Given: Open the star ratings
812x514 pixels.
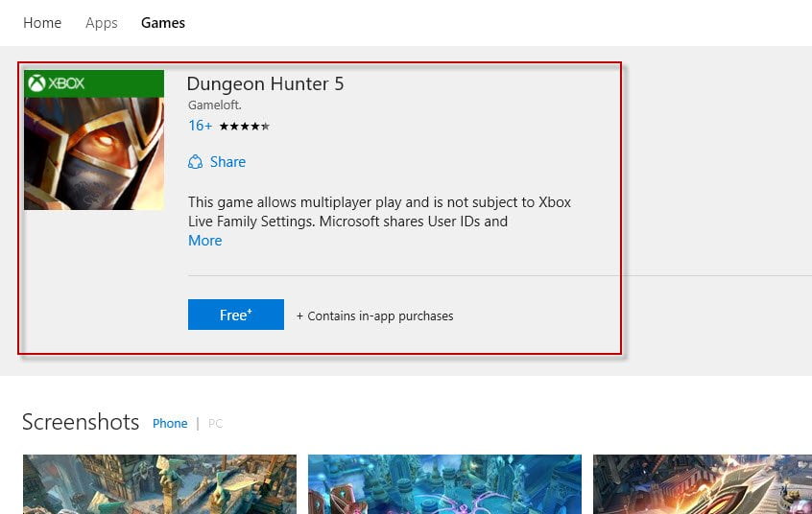Looking at the screenshot, I should (x=245, y=127).
